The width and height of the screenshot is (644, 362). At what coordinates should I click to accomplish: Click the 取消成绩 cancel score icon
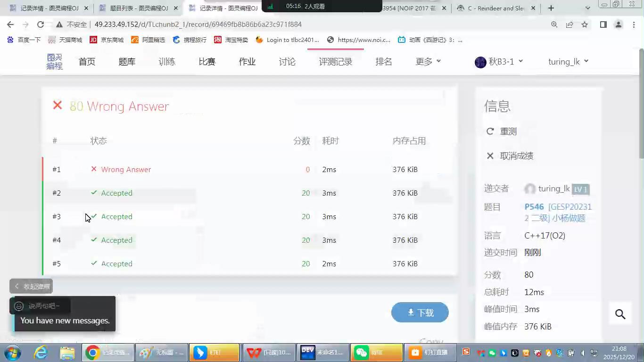coord(490,156)
